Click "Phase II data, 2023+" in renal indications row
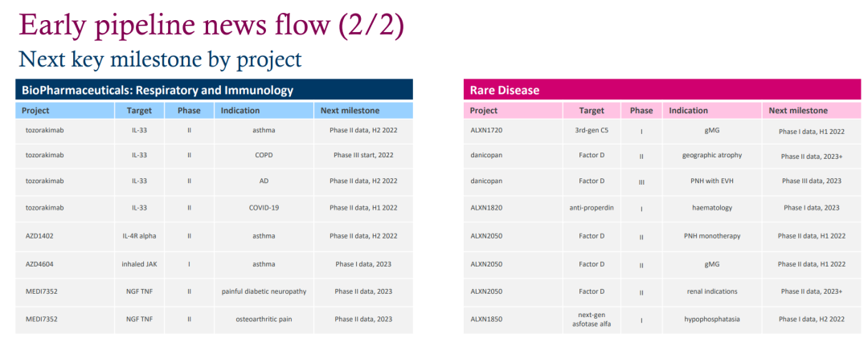 pos(812,291)
